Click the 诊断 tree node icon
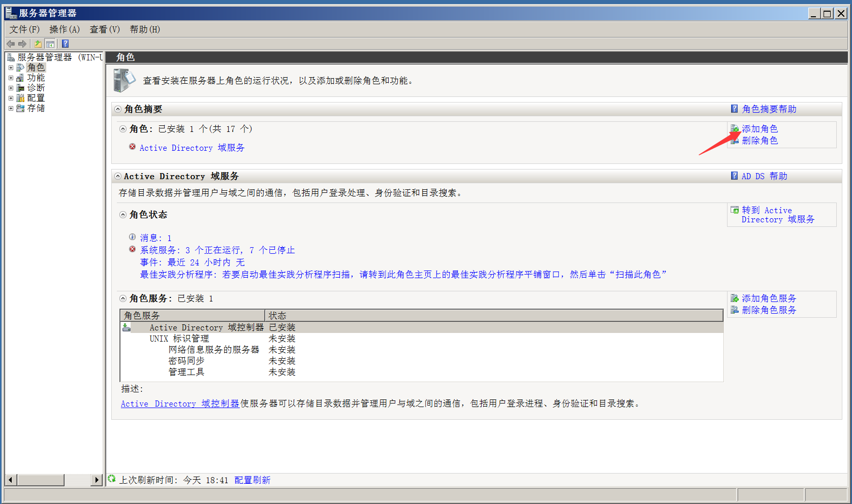The image size is (852, 504). [x=20, y=88]
